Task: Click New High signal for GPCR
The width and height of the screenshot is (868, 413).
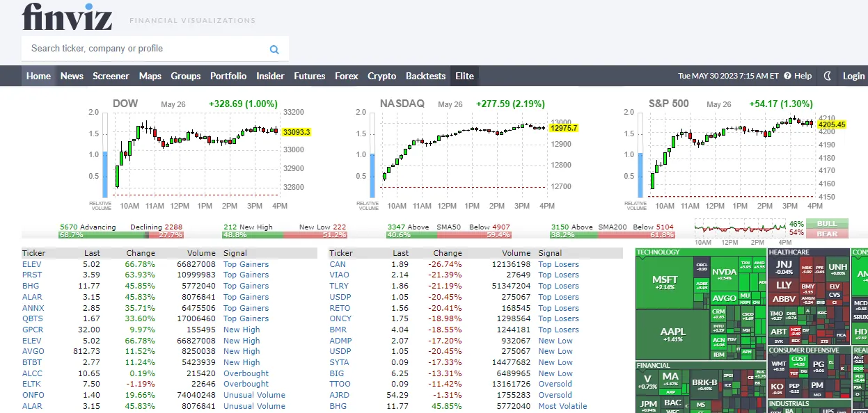Action: tap(242, 330)
